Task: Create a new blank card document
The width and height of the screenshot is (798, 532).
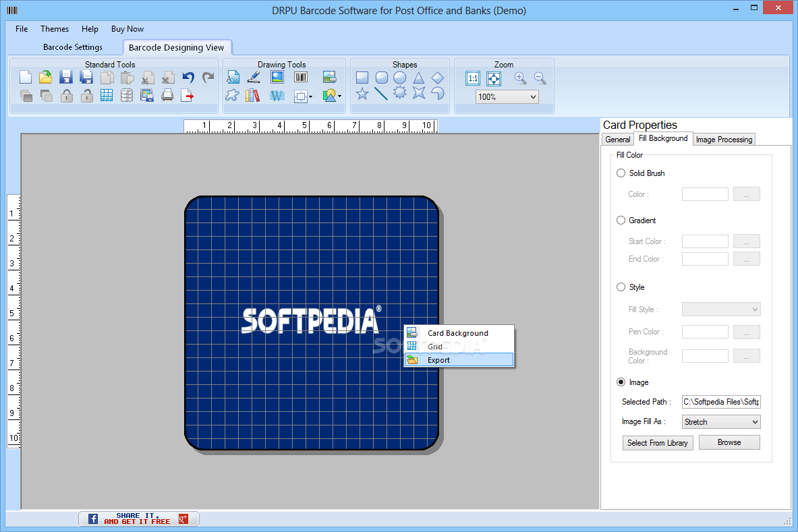Action: [x=26, y=78]
